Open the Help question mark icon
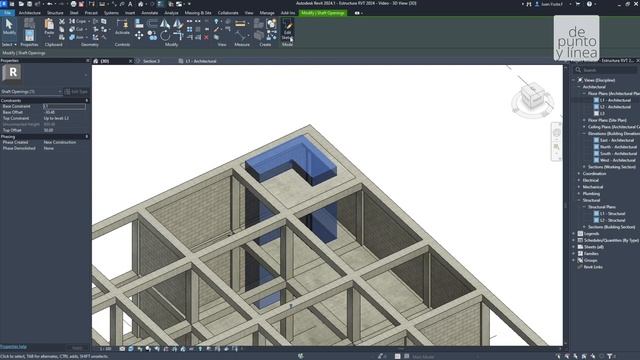The width and height of the screenshot is (640, 360). [589, 4]
